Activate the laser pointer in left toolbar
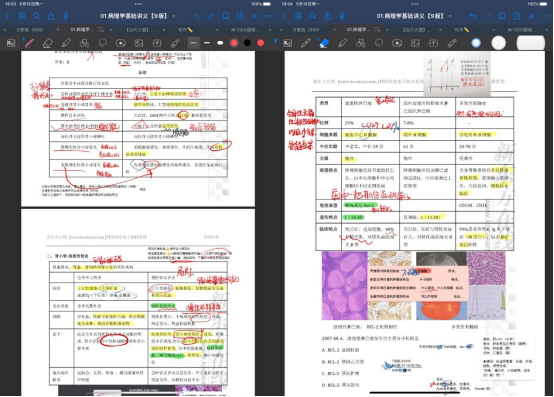Screen dimensions: 554x397 click(175, 43)
